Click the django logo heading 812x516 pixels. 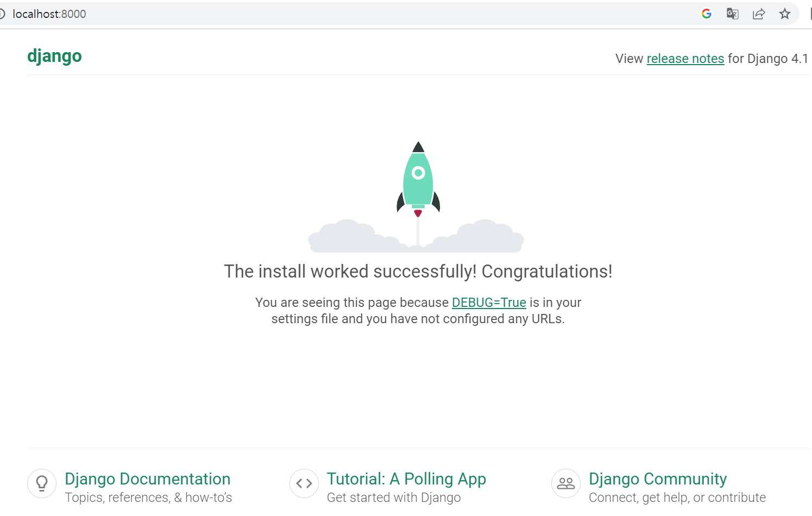click(x=54, y=56)
